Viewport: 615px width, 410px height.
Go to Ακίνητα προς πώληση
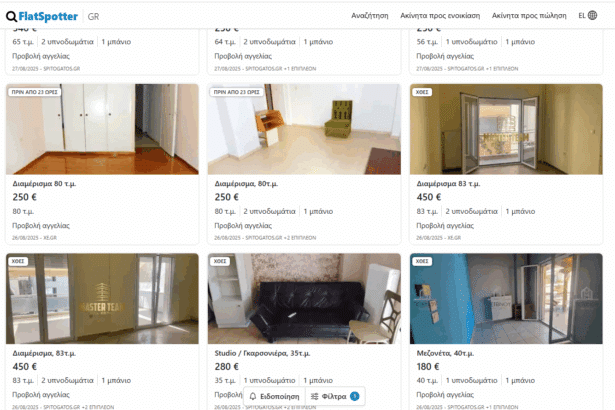click(529, 16)
